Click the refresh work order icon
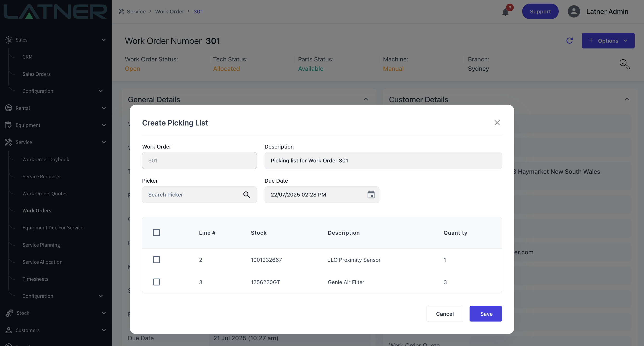This screenshot has height=346, width=644. coord(570,41)
